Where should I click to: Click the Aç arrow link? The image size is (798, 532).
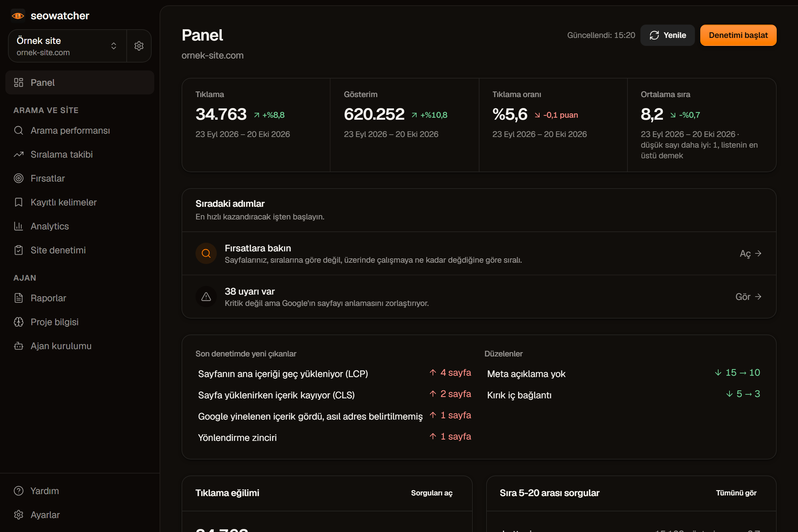click(751, 253)
